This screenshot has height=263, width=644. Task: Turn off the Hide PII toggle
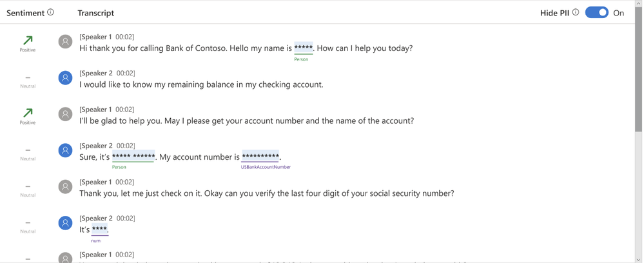click(597, 13)
